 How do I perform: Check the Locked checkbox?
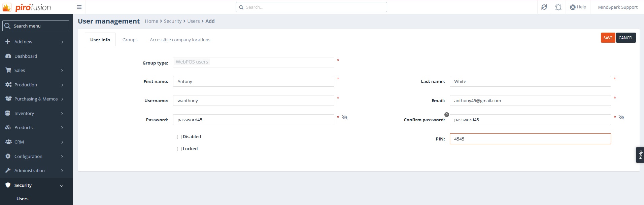click(x=179, y=149)
